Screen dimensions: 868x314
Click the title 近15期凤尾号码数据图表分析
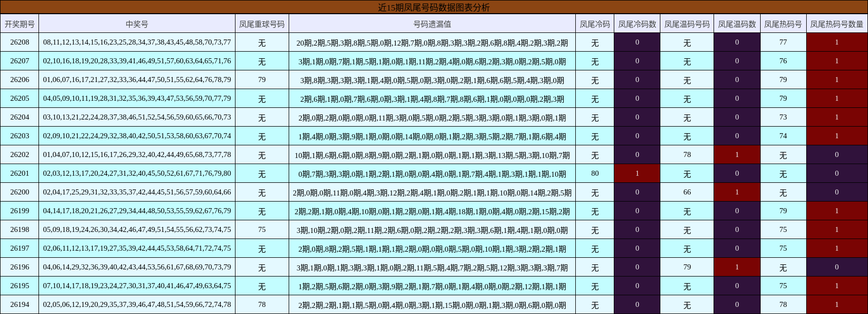pyautogui.click(x=434, y=8)
